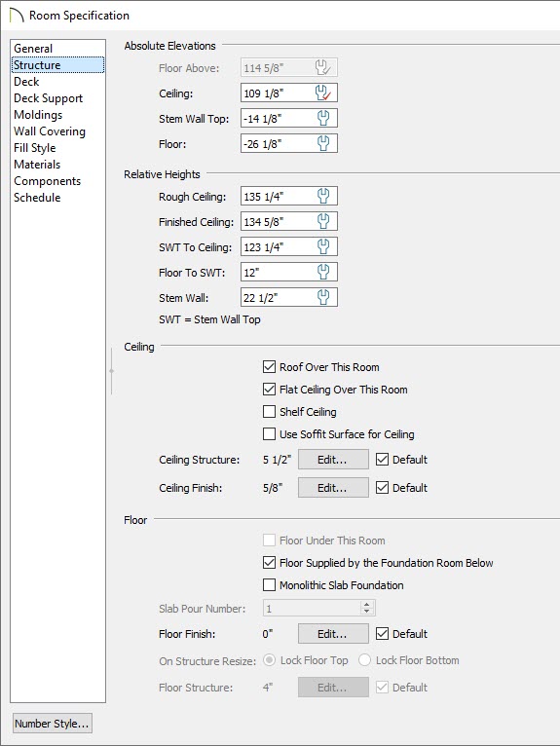Click Finished Ceiling wrench icon
The height and width of the screenshot is (746, 560).
[x=323, y=221]
